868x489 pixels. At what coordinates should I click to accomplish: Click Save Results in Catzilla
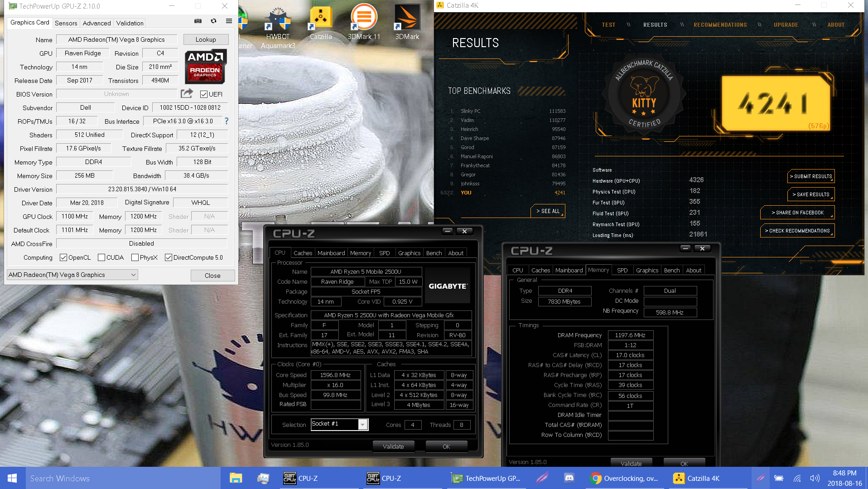point(811,194)
